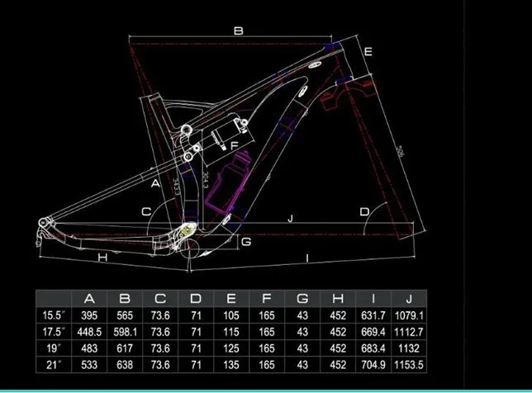Click the G bottom bracket drop label in the diagram
Image resolution: width=532 pixels, height=393 pixels.
pos(246,242)
